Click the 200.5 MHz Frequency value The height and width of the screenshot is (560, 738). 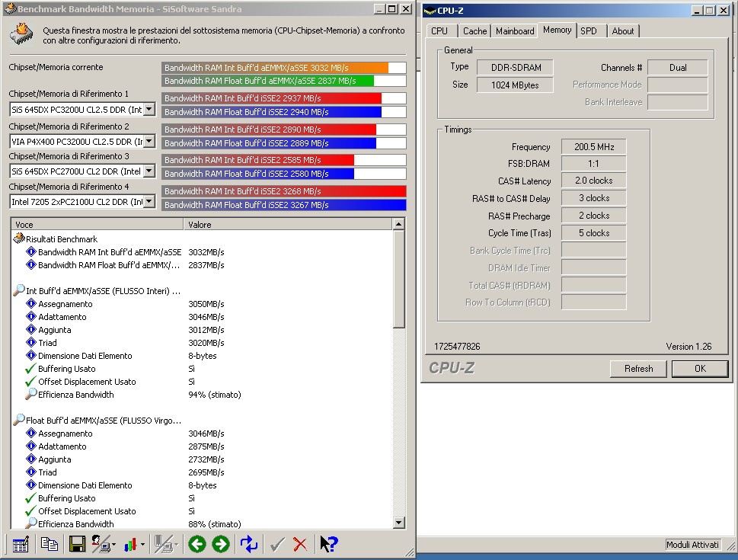pyautogui.click(x=593, y=147)
